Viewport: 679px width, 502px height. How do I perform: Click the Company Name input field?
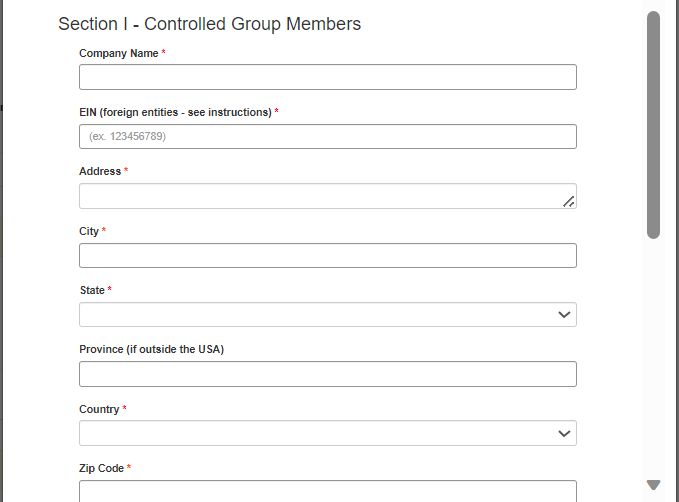click(327, 77)
